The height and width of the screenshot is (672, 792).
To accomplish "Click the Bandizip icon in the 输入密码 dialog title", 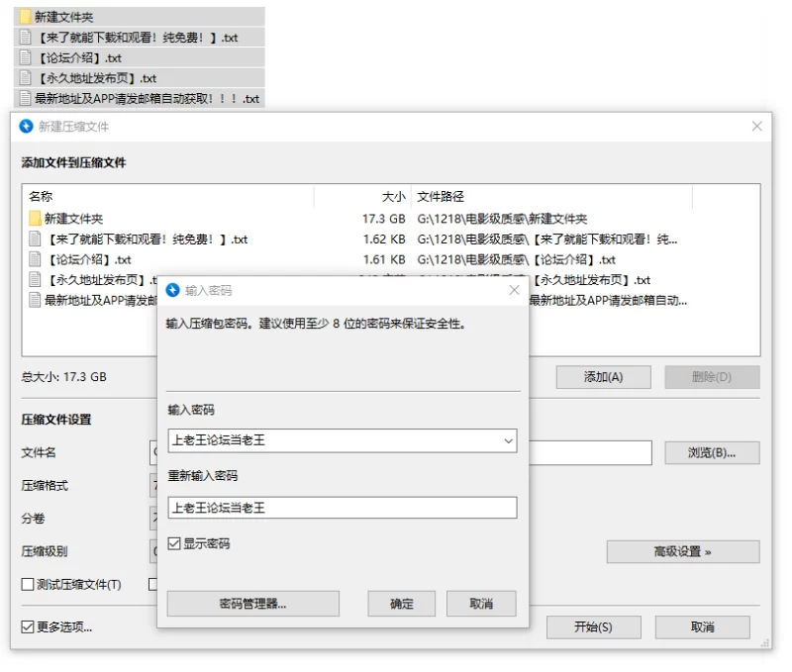I will [x=172, y=290].
